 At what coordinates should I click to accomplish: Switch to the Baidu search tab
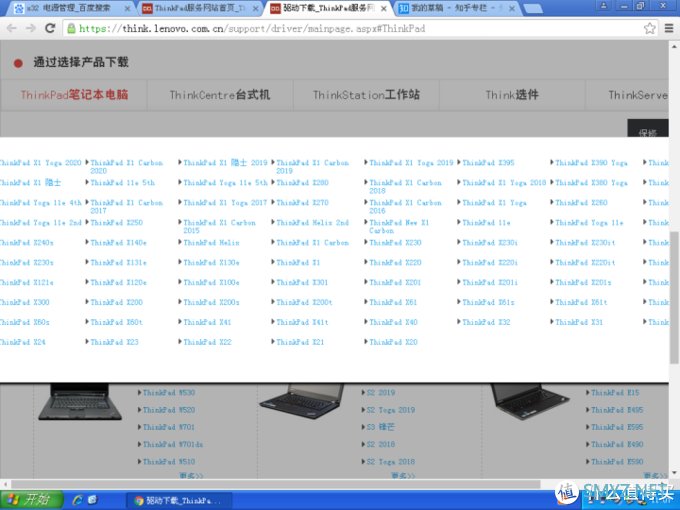tap(69, 8)
